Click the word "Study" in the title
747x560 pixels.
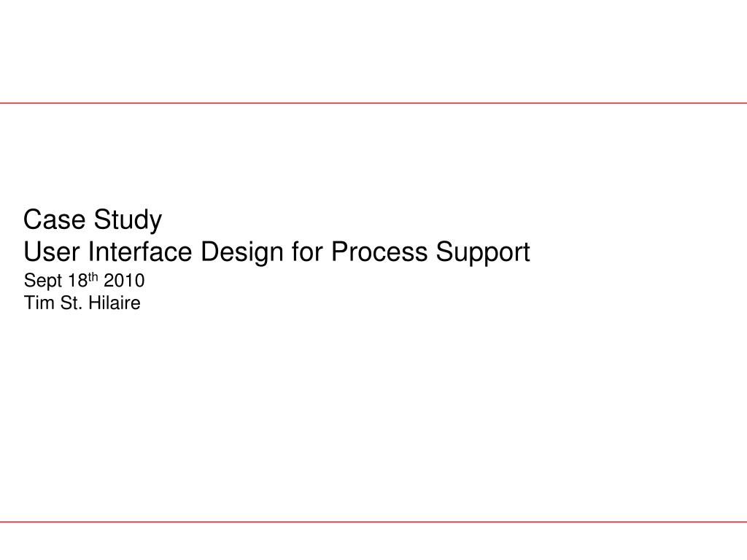point(128,222)
